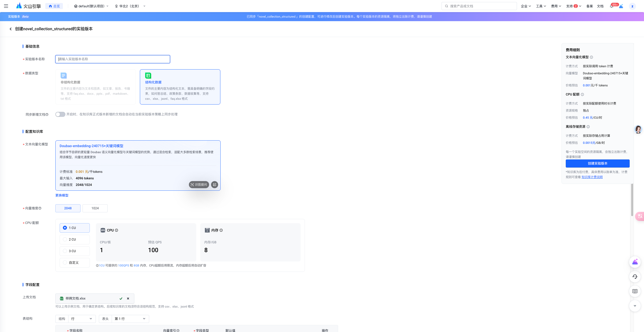Viewport: 644px width, 332px height.
Task: Toggle the 同步新增文档 switch
Action: pyautogui.click(x=60, y=114)
